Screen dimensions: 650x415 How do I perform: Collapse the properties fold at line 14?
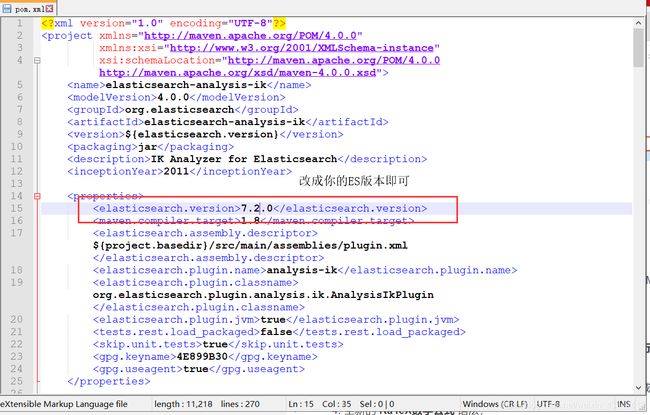37,196
